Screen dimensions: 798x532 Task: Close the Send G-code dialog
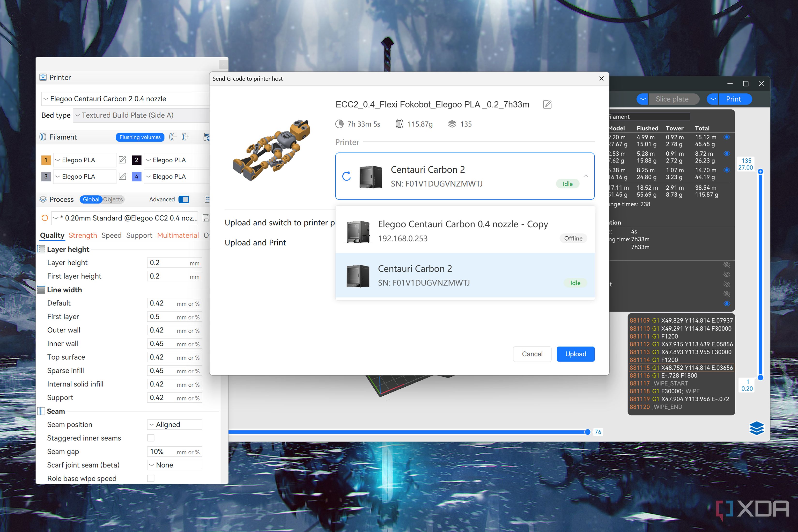601,78
